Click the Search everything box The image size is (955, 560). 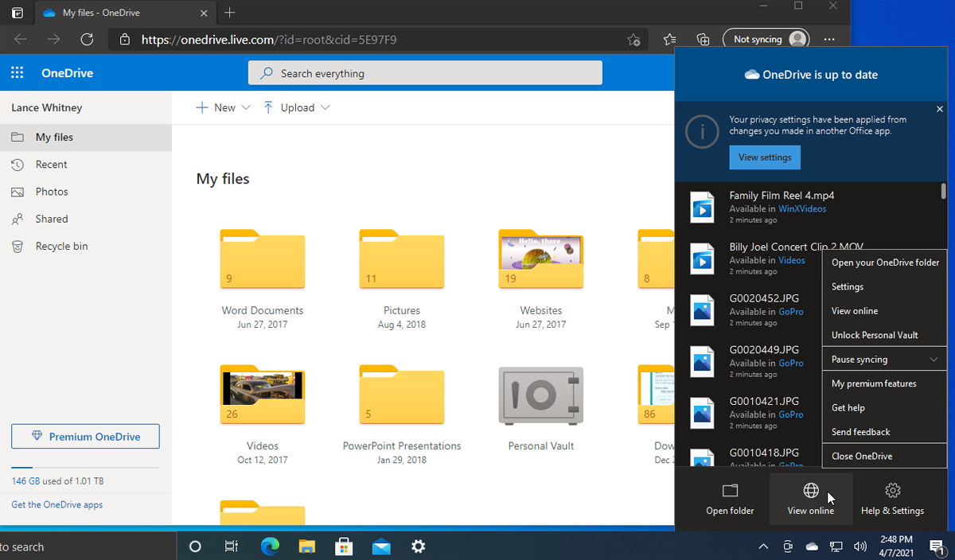pos(425,73)
